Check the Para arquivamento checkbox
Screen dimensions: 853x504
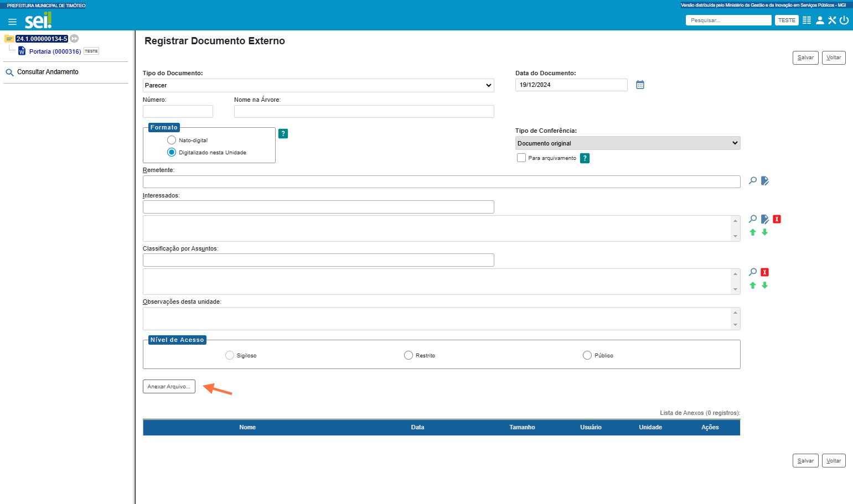pos(521,158)
